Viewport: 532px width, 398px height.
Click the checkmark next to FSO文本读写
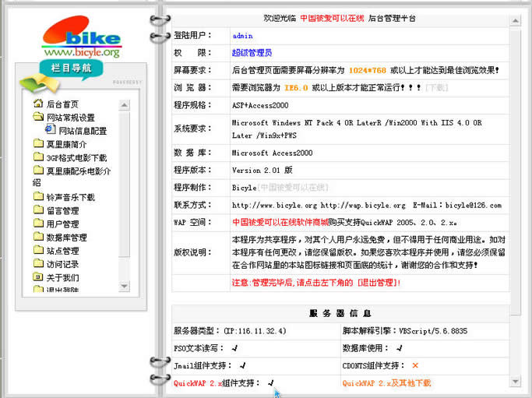(234, 348)
